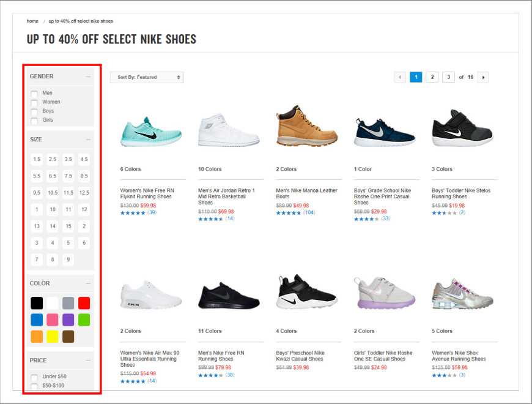Filter by the gray color swatch
Viewport: 532px width, 404px height.
(68, 303)
